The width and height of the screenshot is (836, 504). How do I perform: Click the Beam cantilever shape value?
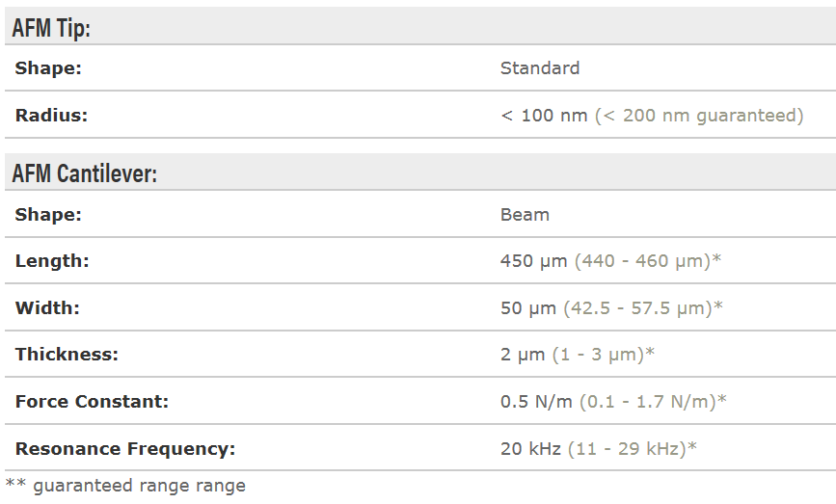pos(525,214)
